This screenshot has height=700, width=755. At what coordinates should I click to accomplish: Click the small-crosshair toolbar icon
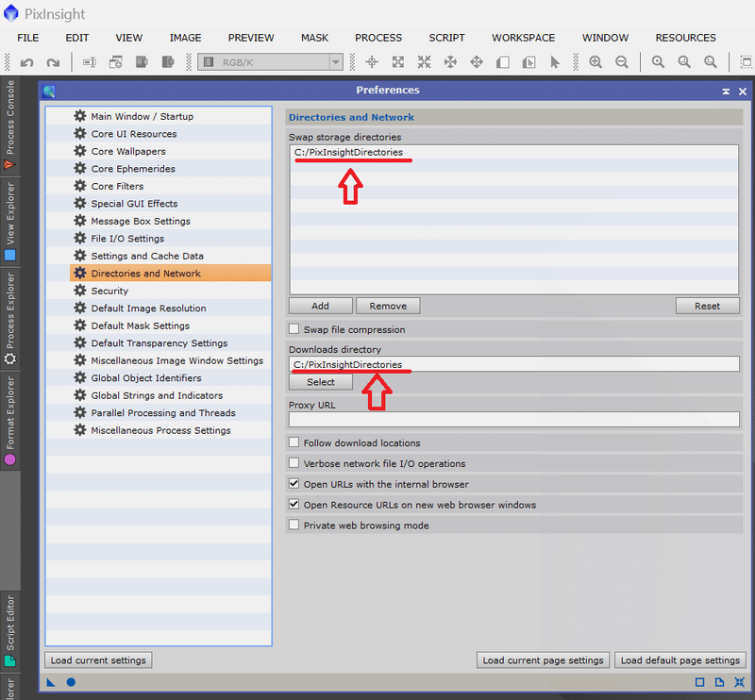click(x=372, y=62)
